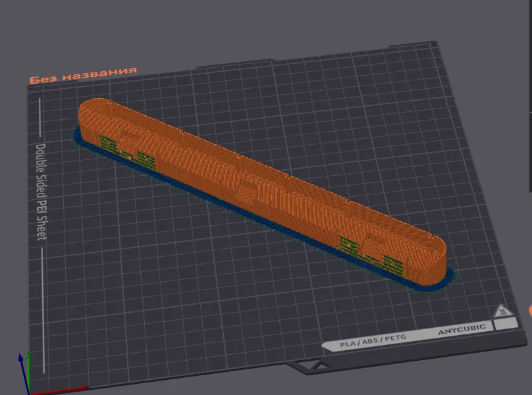Click the "PLA / ABS / PETG" plate label
532x395 pixels.
tap(373, 340)
